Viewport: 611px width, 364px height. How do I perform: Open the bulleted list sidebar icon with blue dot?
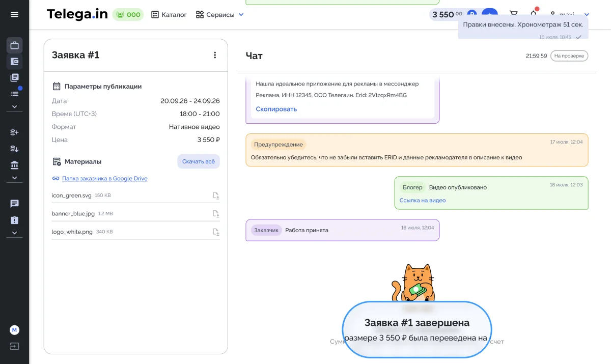tap(14, 93)
